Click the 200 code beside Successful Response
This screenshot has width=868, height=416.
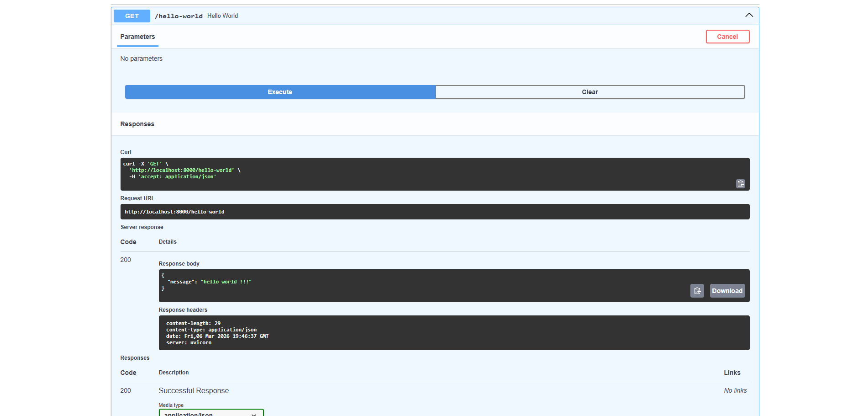point(126,390)
